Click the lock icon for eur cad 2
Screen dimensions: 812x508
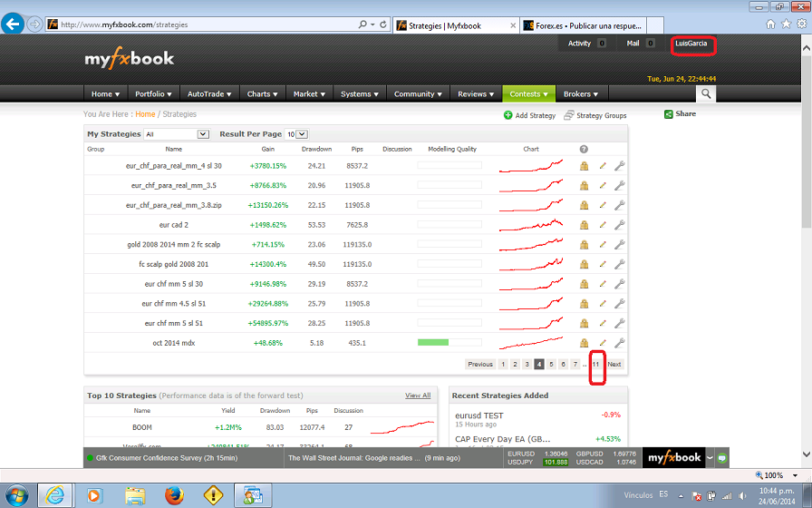pyautogui.click(x=585, y=225)
